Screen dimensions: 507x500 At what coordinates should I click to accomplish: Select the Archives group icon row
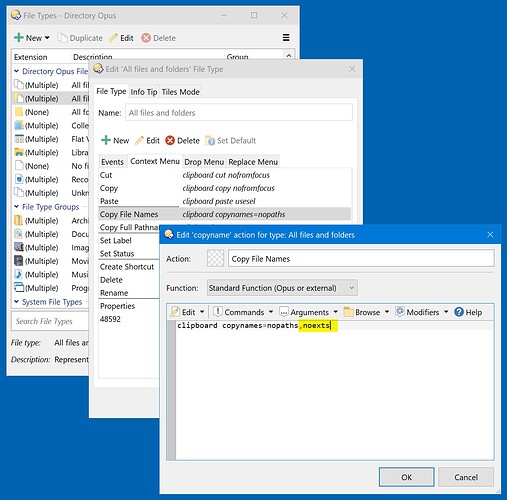coord(51,220)
